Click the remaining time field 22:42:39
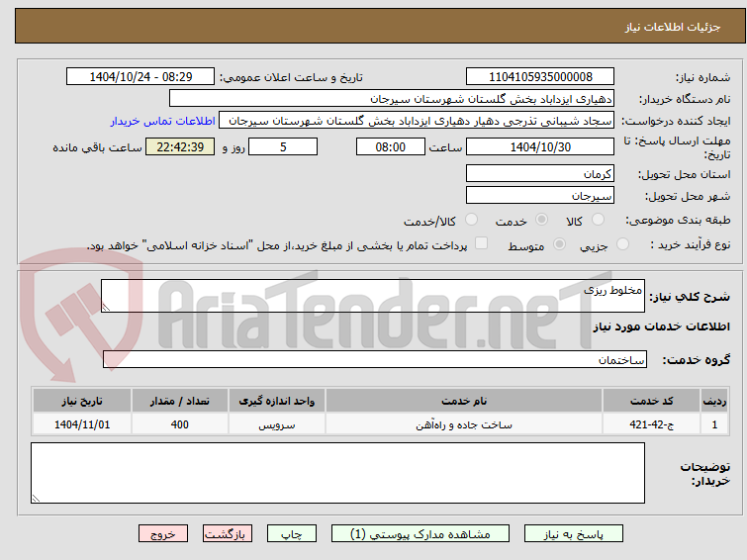Viewport: 747px width, 560px height. click(180, 146)
